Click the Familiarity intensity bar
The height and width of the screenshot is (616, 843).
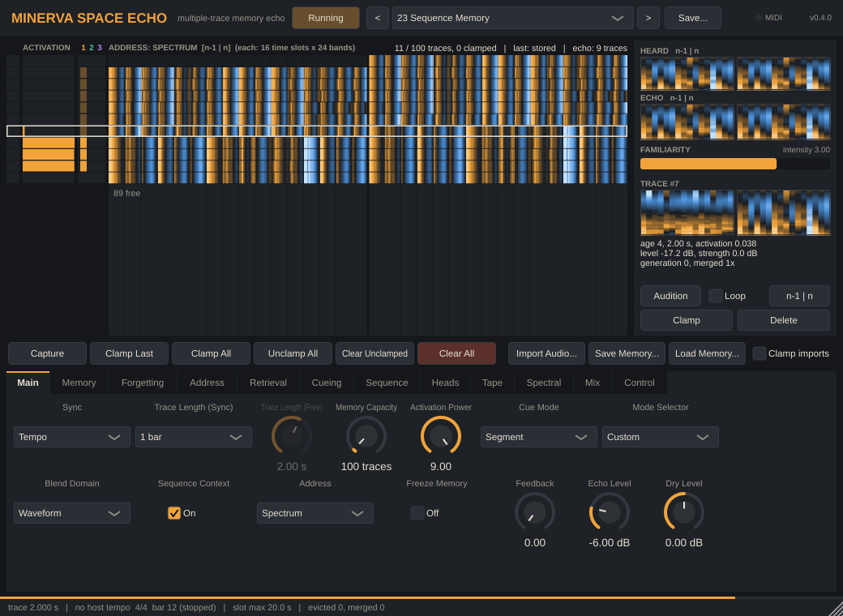735,164
